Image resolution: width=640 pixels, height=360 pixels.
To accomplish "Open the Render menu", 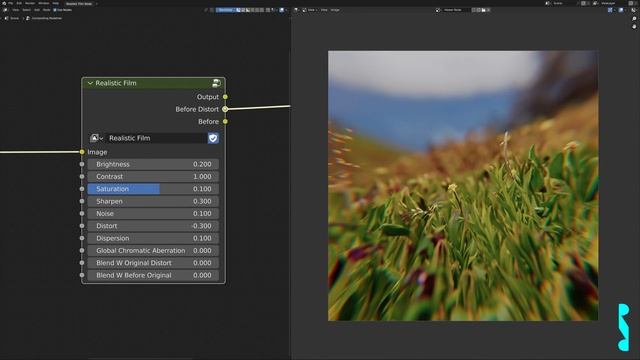I will [x=30, y=3].
